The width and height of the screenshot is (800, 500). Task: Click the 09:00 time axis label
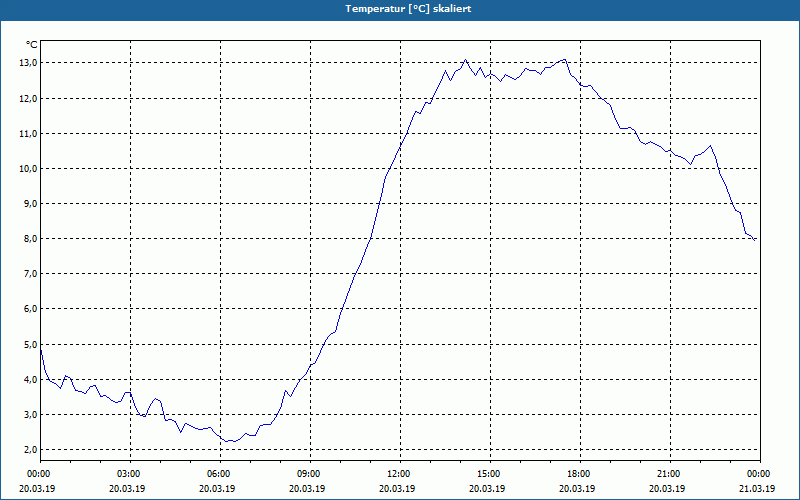click(310, 474)
